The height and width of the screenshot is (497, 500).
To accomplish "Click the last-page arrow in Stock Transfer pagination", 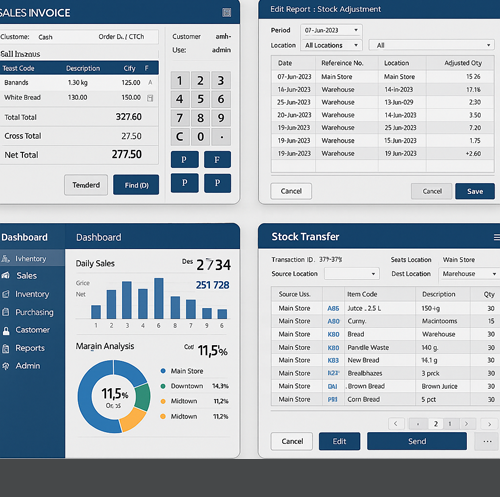I will pos(489,424).
